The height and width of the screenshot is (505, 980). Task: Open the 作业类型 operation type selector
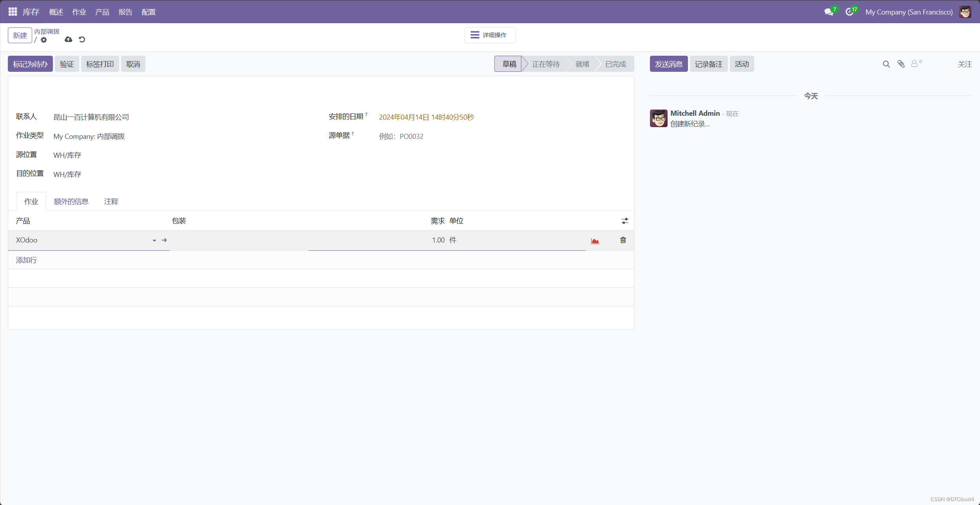tap(89, 136)
